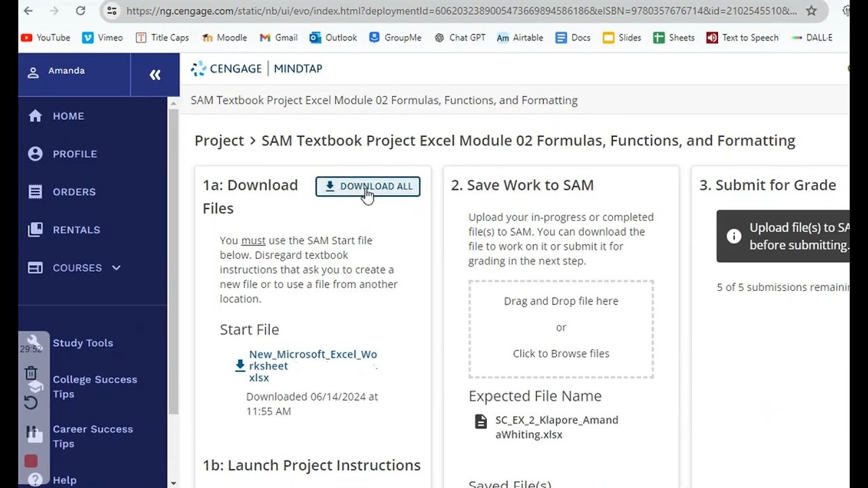
Task: Click 'Expected File Name' heading text
Action: pos(535,396)
